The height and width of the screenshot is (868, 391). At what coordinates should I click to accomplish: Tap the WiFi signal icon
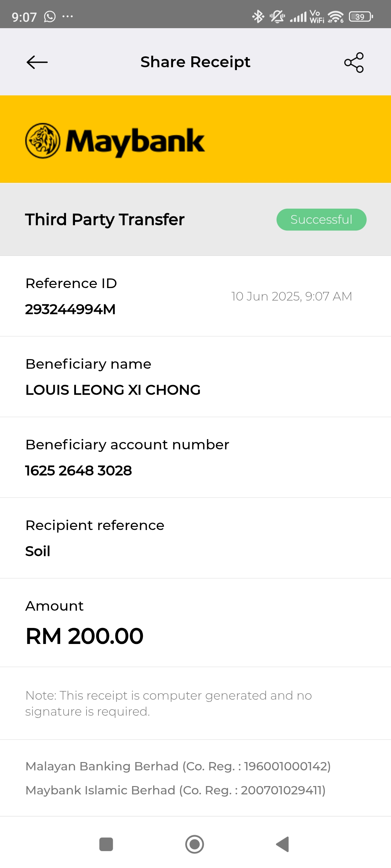[335, 17]
